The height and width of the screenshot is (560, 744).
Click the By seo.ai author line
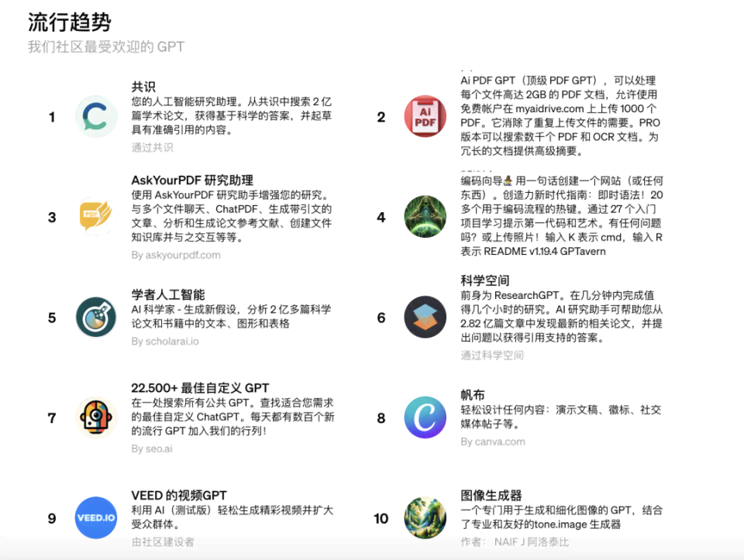click(152, 448)
